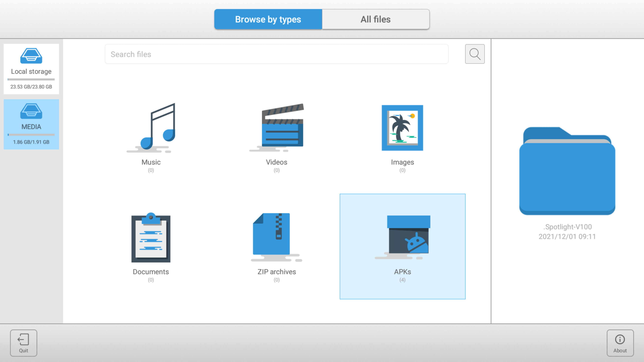Viewport: 644px width, 362px height.
Task: Select the Local storage drive icon
Action: (31, 56)
